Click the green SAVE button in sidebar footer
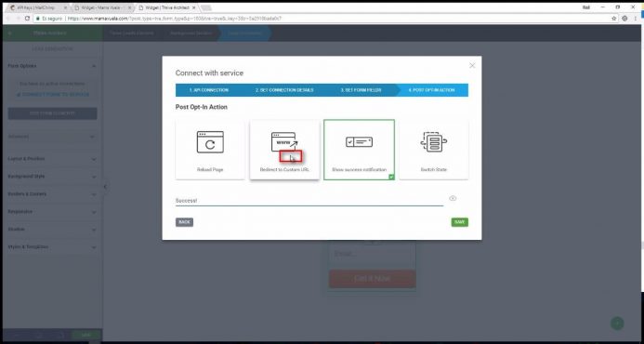 85,335
